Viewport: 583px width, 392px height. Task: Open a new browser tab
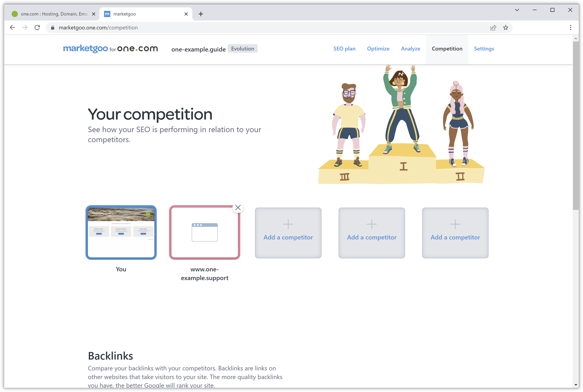pyautogui.click(x=201, y=14)
